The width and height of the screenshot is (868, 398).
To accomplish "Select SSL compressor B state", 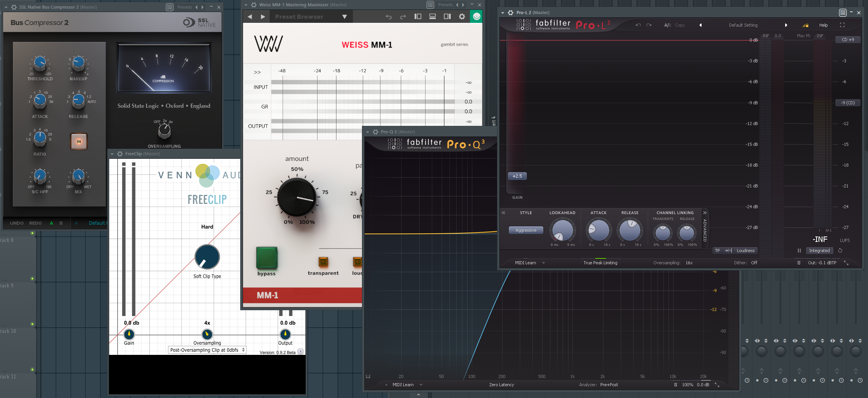I will pyautogui.click(x=61, y=223).
